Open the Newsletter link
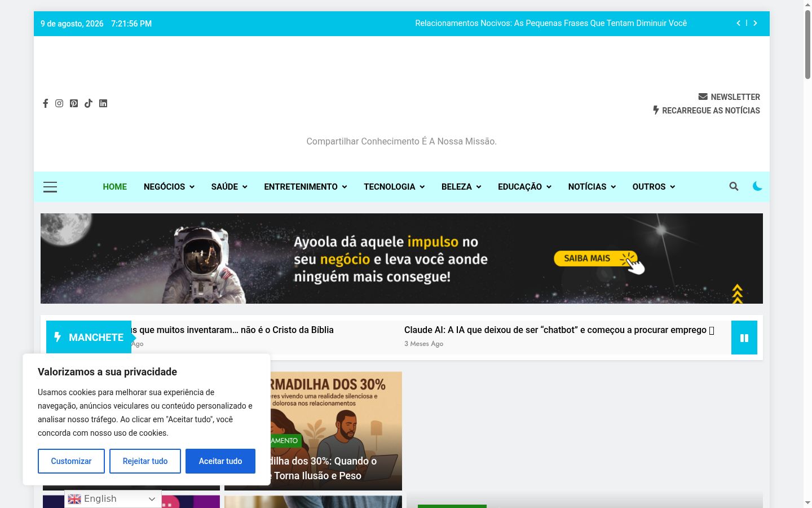This screenshot has height=508, width=812. (735, 97)
